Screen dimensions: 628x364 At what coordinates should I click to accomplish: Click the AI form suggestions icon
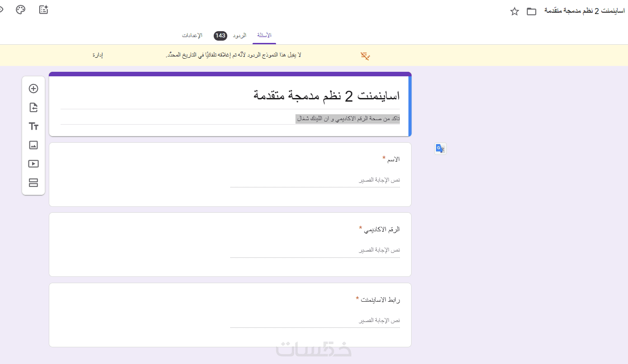coord(44,9)
